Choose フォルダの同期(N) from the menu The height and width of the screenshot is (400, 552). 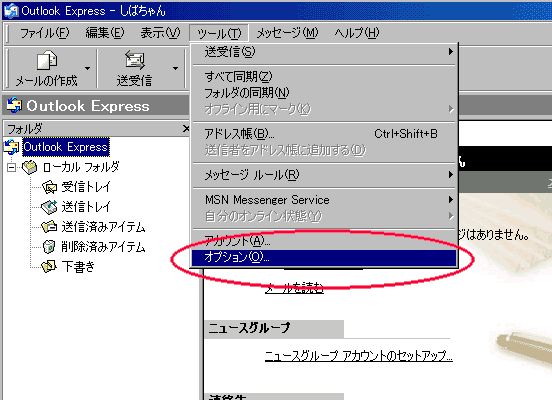coord(324,93)
